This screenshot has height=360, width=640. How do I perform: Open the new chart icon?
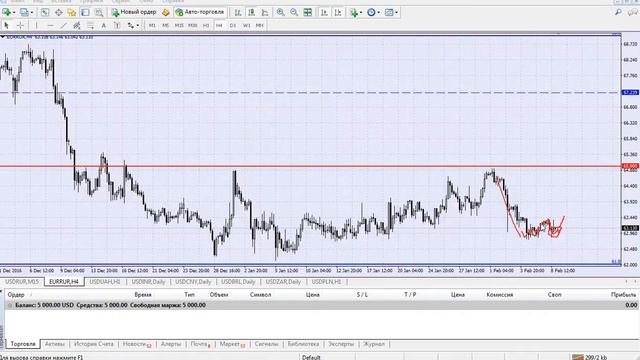point(6,12)
